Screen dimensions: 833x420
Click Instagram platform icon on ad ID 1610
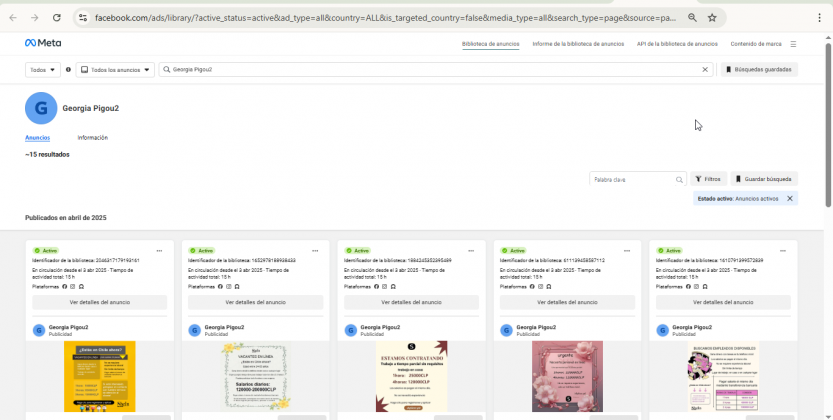(696, 287)
